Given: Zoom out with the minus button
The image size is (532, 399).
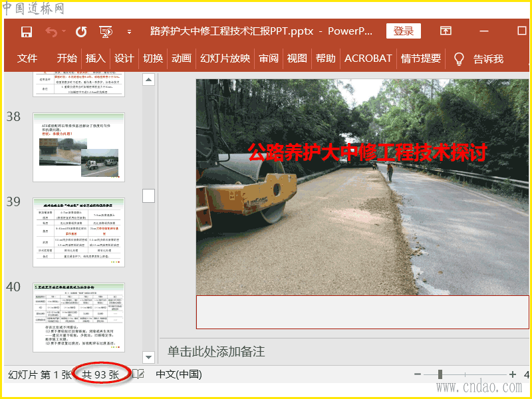Looking at the screenshot, I should tap(418, 374).
